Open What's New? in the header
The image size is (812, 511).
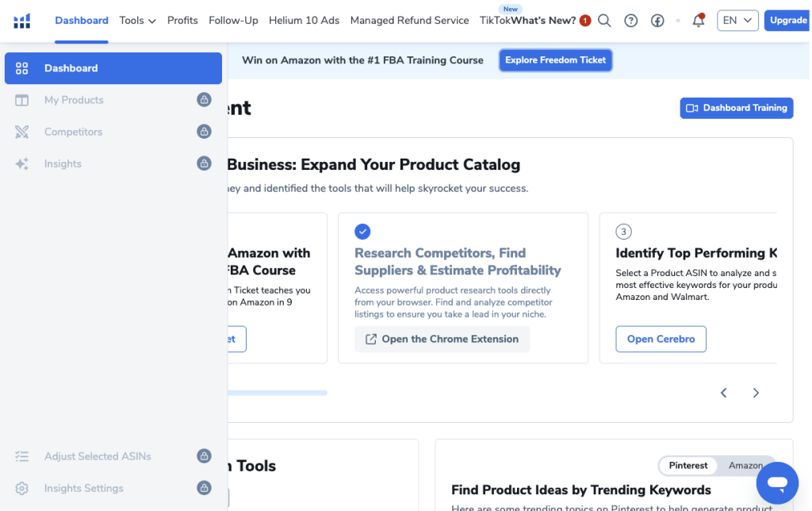(543, 21)
